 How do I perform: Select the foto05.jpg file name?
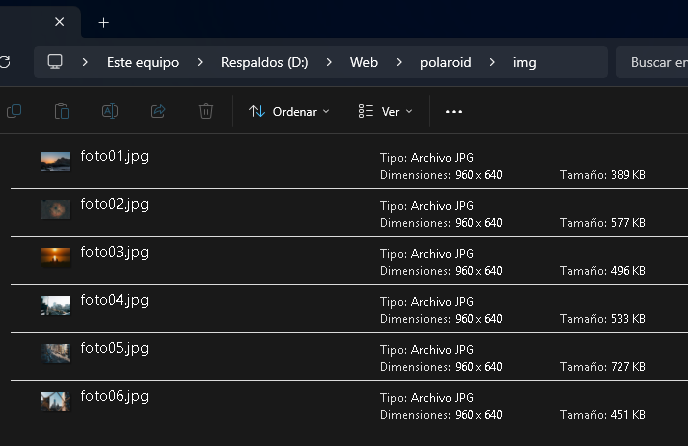(114, 348)
